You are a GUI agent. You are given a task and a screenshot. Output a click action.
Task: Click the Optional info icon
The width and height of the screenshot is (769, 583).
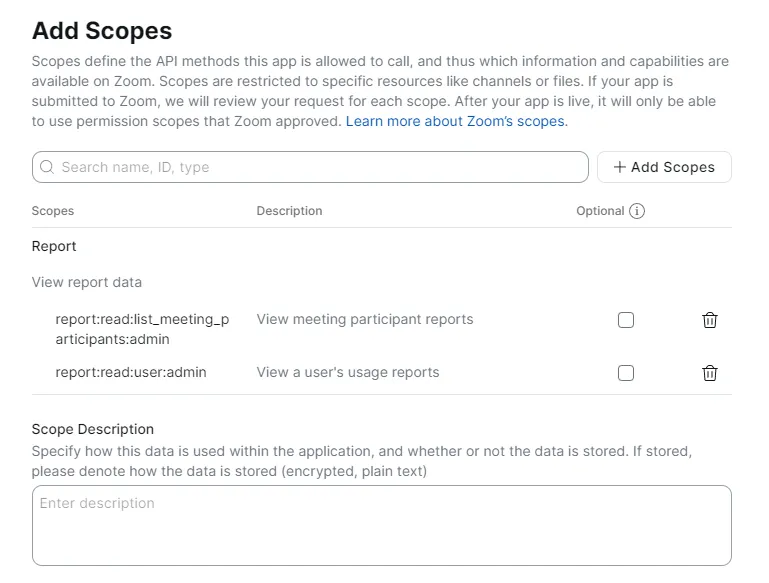coord(637,211)
